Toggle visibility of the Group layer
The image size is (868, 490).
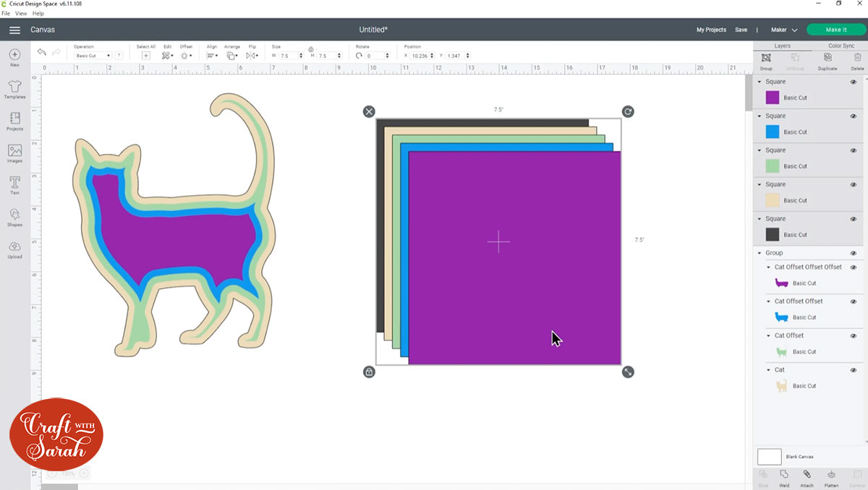(x=853, y=252)
